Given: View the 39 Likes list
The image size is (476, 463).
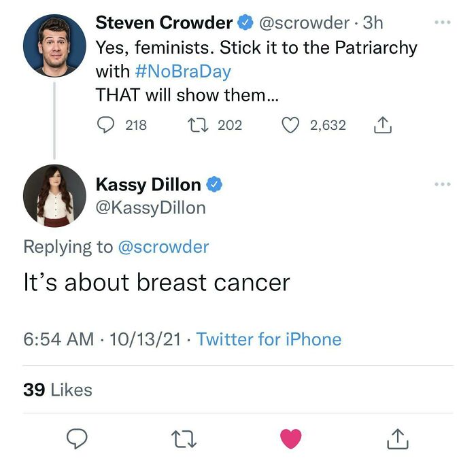Looking at the screenshot, I should (x=58, y=390).
